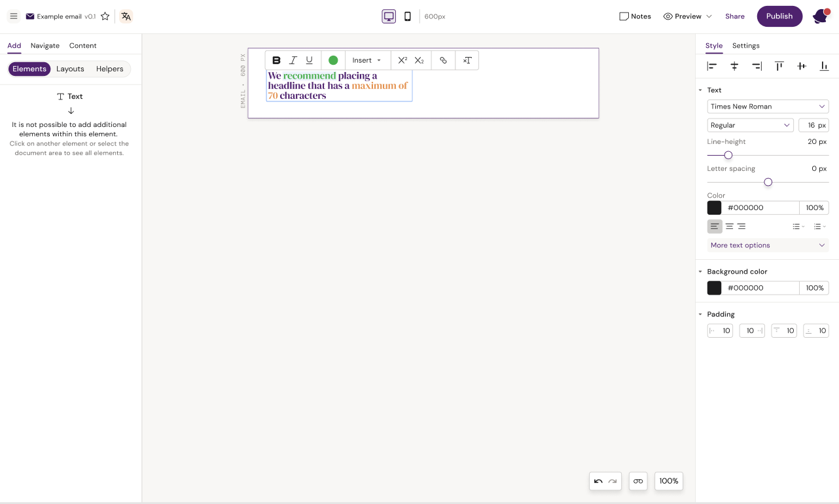Enable desktop preview mode

[389, 16]
